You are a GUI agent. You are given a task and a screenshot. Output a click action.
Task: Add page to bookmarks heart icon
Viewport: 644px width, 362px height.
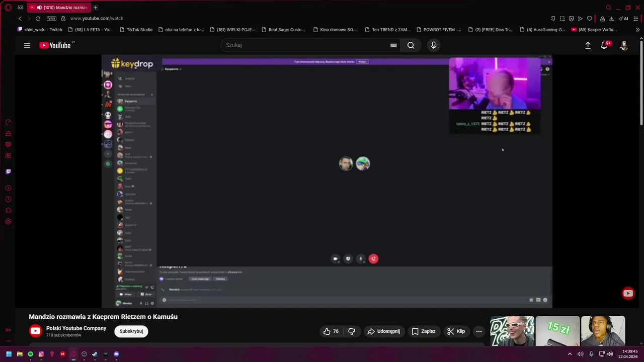pyautogui.click(x=589, y=19)
